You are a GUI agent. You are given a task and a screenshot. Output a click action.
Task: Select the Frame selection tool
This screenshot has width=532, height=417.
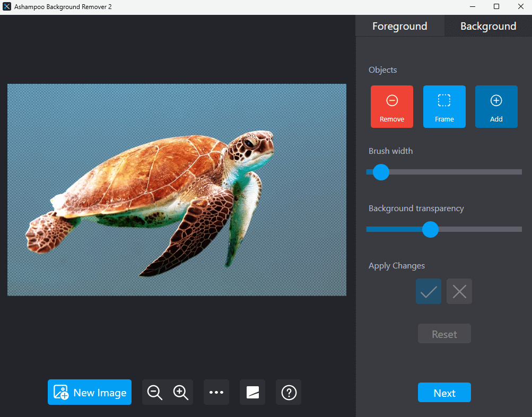444,107
